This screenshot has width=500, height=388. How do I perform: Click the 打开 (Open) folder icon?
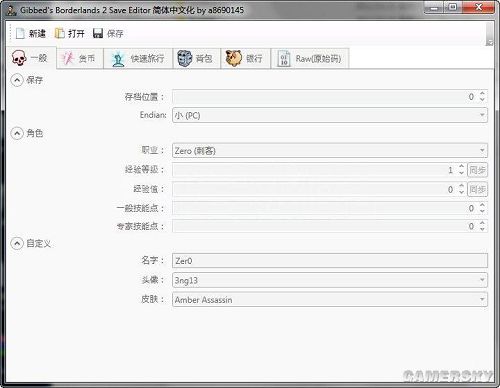pyautogui.click(x=60, y=33)
